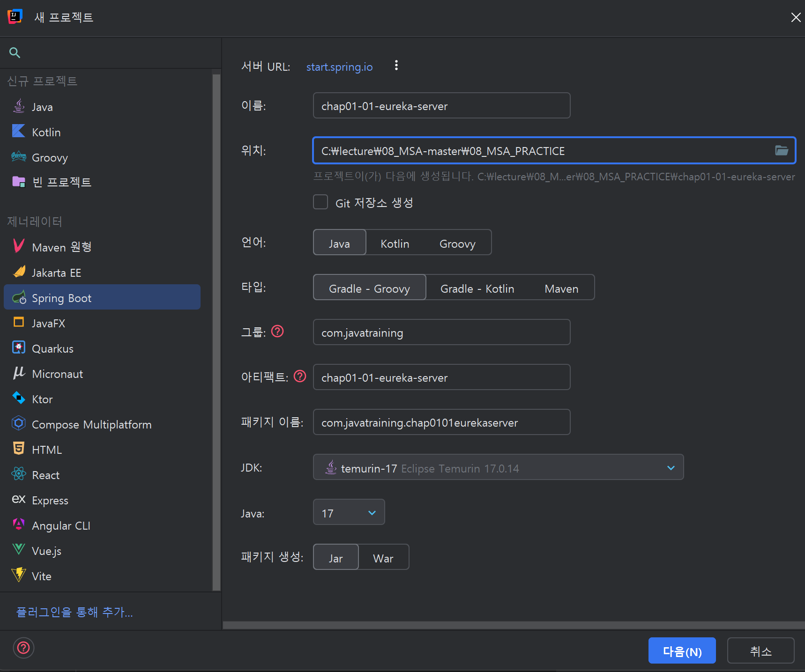Click the 위치 location path field

tap(554, 151)
